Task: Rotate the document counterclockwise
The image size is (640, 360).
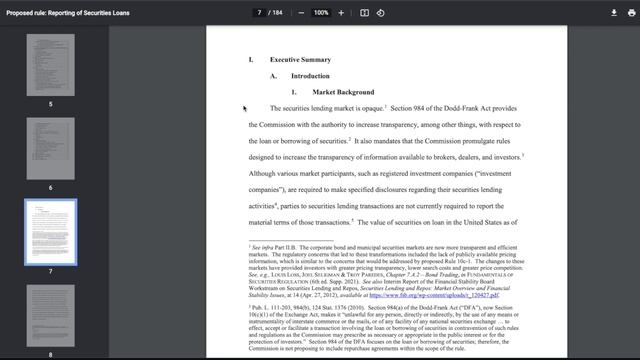Action: (x=380, y=13)
